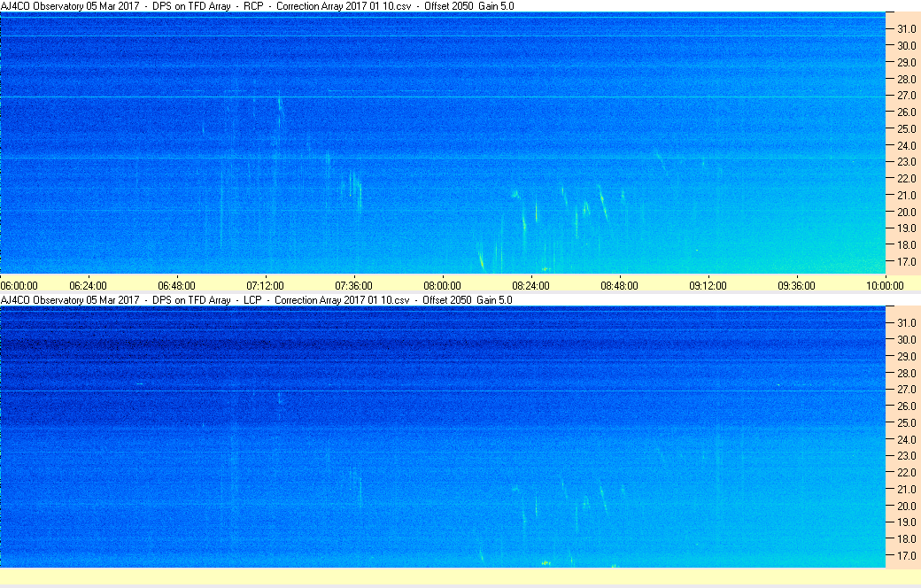Click 21.0 frequency label on LCP panel
921x588 pixels.
(906, 490)
